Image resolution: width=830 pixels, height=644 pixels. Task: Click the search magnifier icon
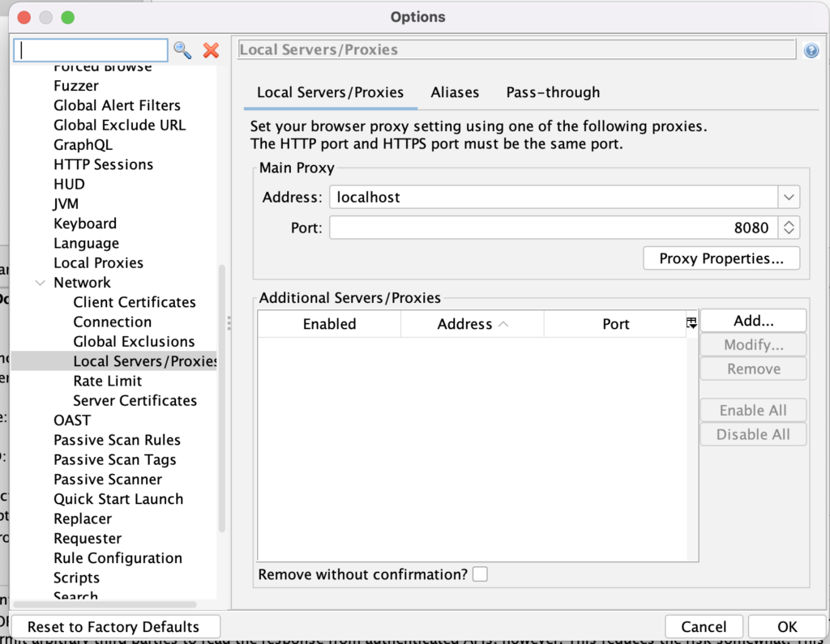(182, 51)
